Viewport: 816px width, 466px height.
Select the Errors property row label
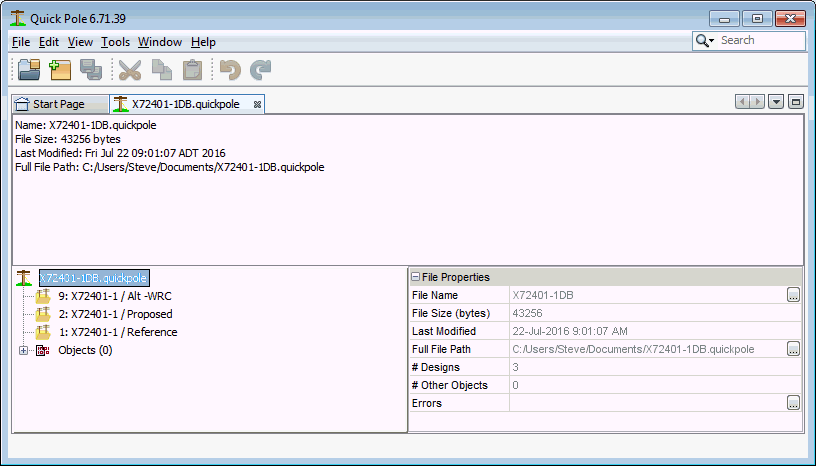point(427,403)
